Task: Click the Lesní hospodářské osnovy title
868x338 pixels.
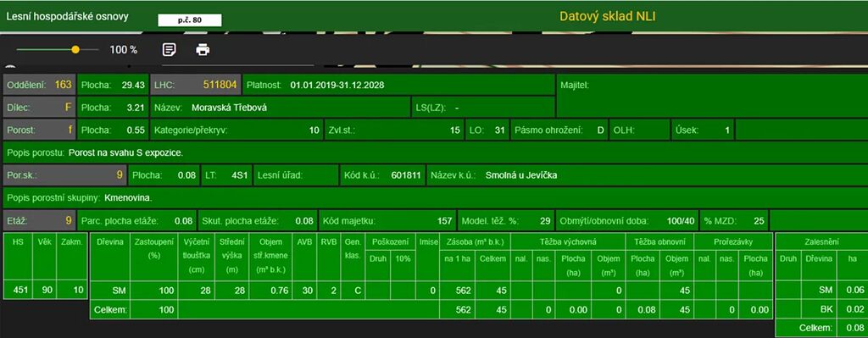Action: [67, 17]
